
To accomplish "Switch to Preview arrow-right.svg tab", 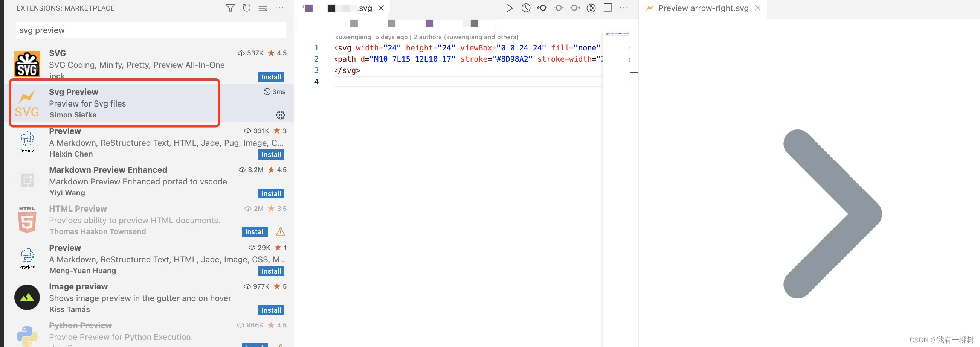I will (x=703, y=8).
